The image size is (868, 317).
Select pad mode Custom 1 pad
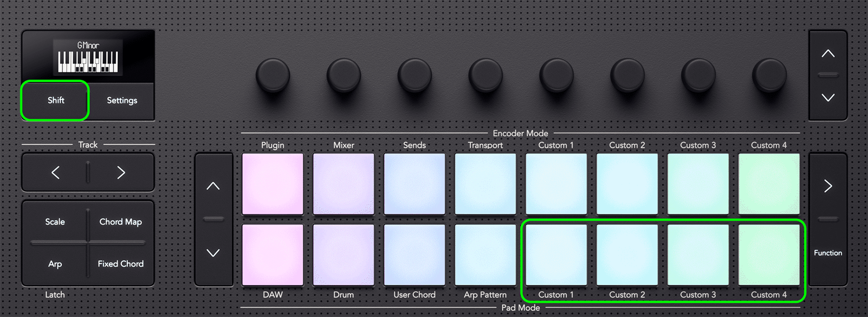click(556, 255)
